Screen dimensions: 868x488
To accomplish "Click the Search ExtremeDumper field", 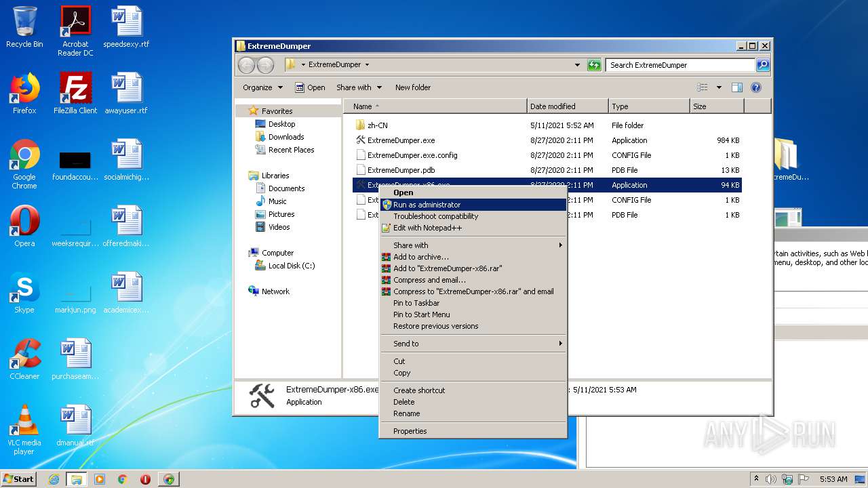I will (x=680, y=65).
